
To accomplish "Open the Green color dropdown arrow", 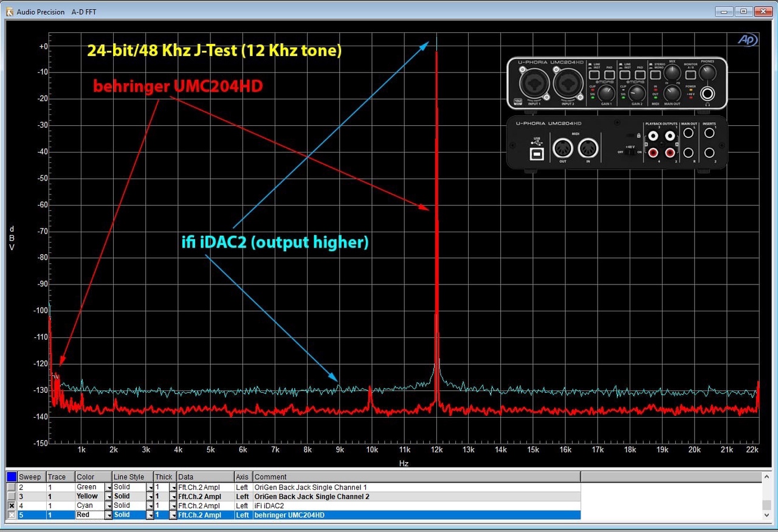I will tap(109, 488).
